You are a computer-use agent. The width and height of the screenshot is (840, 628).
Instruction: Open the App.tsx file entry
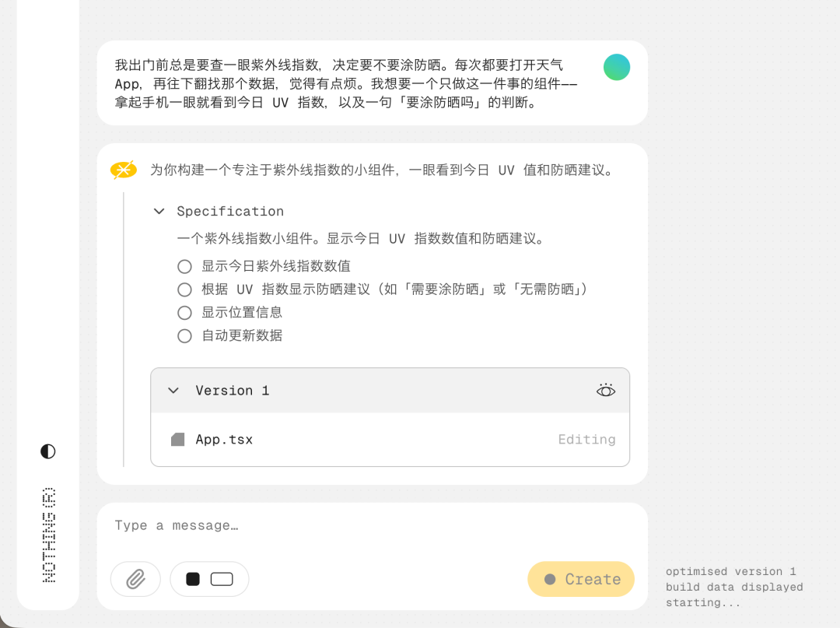[x=224, y=439]
